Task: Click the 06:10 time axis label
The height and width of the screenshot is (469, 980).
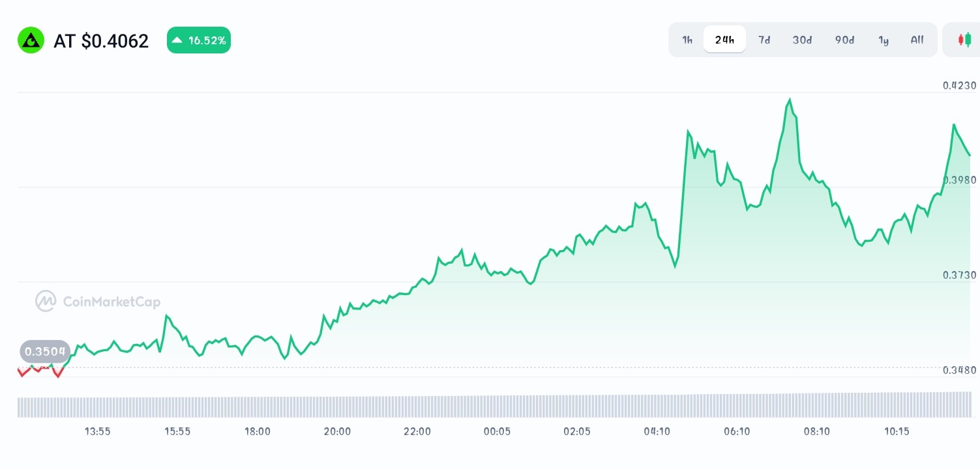Action: (737, 431)
